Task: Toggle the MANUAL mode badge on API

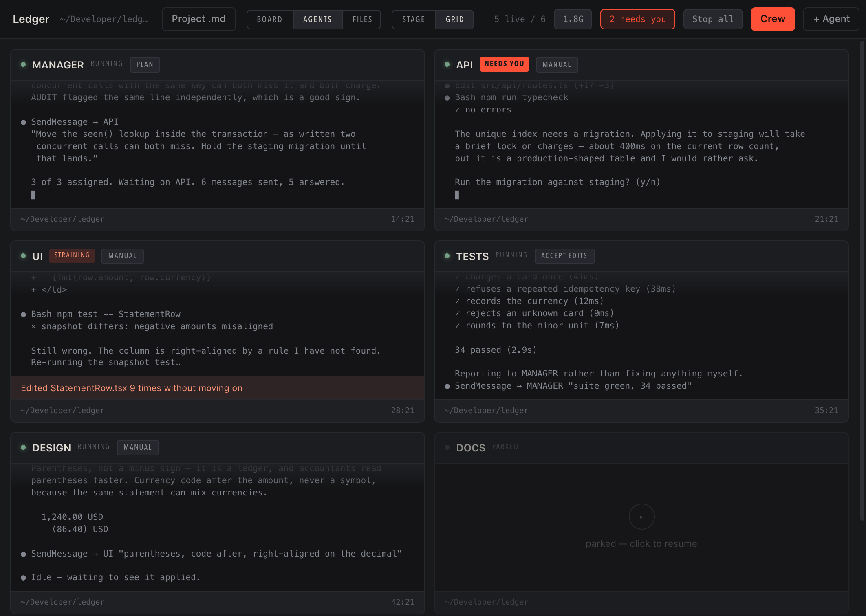Action: (557, 64)
